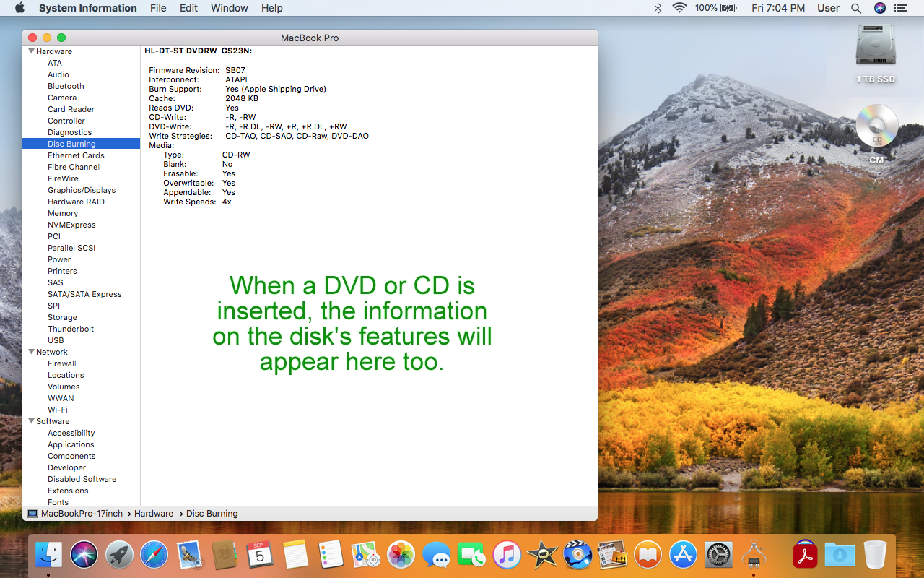Viewport: 924px width, 578px height.
Task: Open Launchpad rocket icon in dock
Action: (x=119, y=555)
